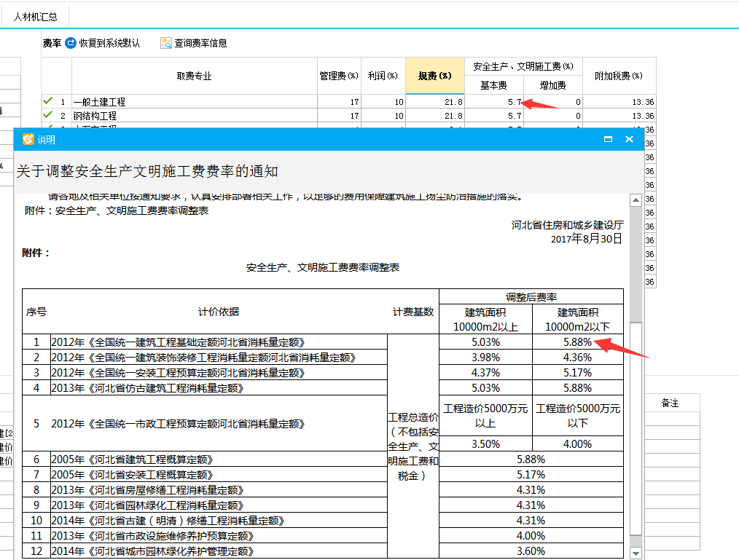The width and height of the screenshot is (739, 560).
Task: Click scroll up arrow in 说明 dialog
Action: tap(636, 200)
